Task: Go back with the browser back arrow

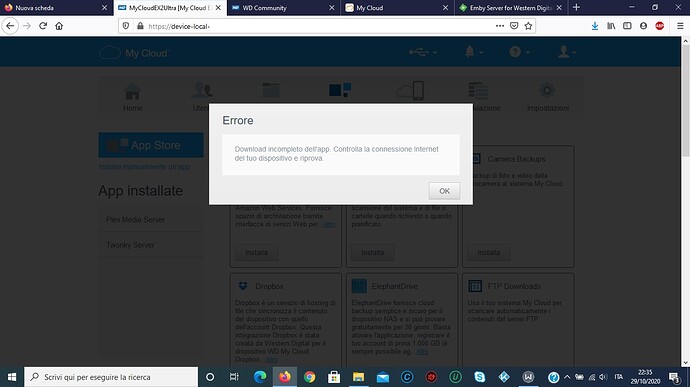Action: pos(10,26)
